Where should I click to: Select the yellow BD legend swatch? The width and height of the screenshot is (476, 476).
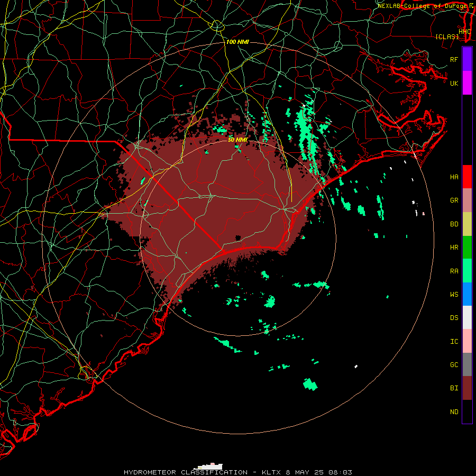coord(467,224)
